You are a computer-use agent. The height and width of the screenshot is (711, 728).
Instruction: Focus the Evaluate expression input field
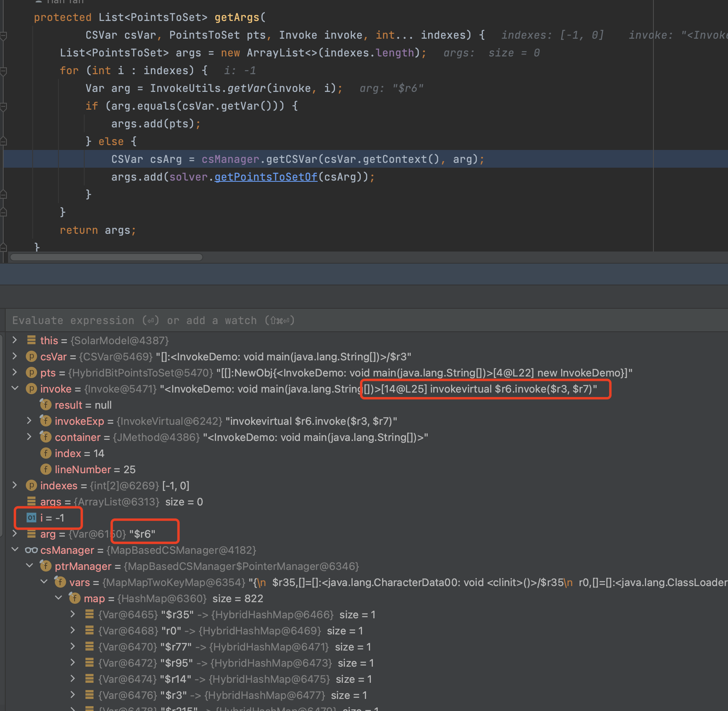tap(366, 320)
